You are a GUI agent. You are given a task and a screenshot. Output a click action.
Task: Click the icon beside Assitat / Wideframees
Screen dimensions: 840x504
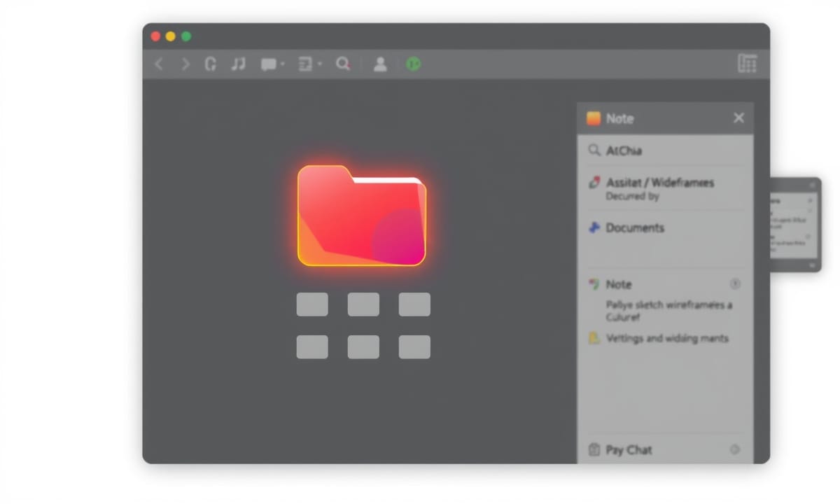(594, 183)
